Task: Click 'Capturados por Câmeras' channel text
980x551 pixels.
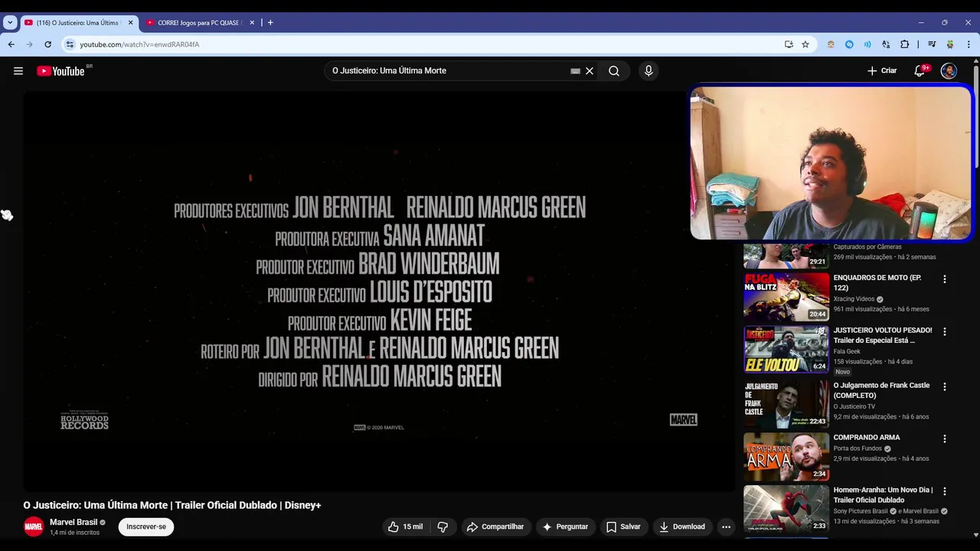Action: tap(867, 247)
